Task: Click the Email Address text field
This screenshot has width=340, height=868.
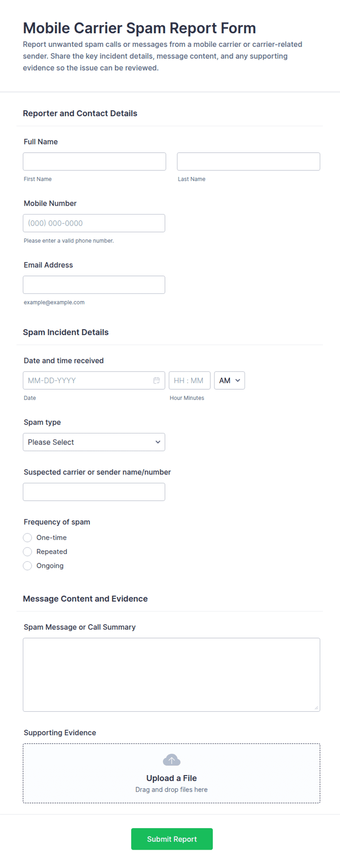Action: tap(94, 285)
